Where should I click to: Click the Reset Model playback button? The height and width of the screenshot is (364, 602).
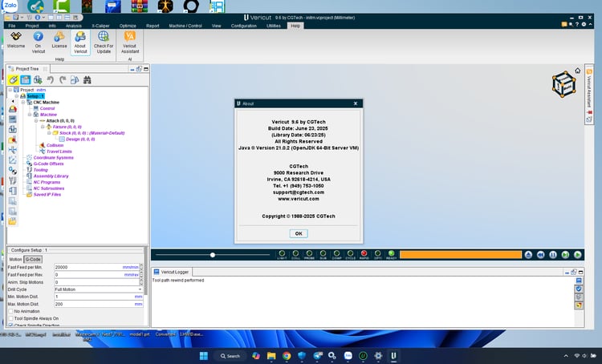point(528,255)
